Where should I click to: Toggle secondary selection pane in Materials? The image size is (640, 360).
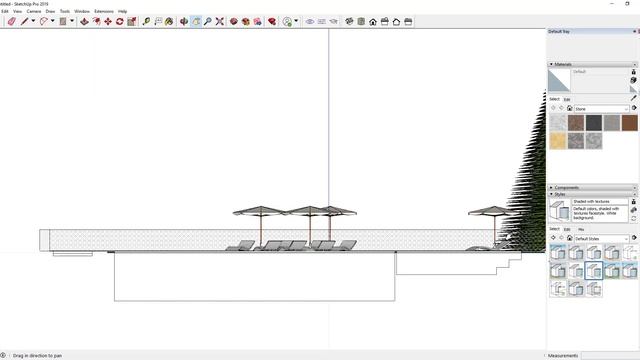point(633,72)
